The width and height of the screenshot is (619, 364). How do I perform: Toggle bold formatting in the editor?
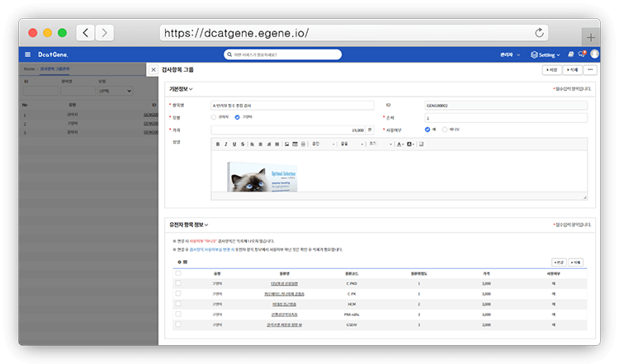(218, 144)
